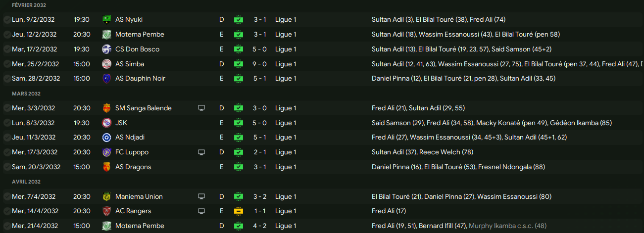Click the JSK club badge
Image resolution: width=644 pixels, height=233 pixels.
pos(106,123)
